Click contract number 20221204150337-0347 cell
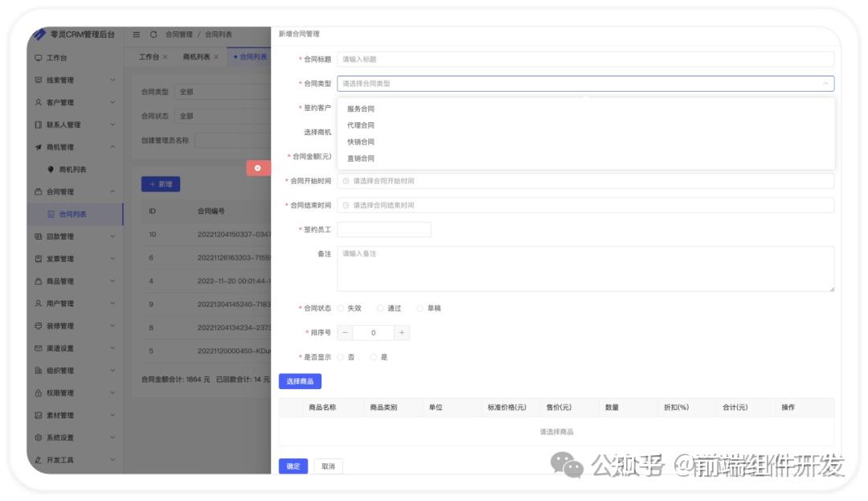Screen dimensions: 868x501 [234, 235]
